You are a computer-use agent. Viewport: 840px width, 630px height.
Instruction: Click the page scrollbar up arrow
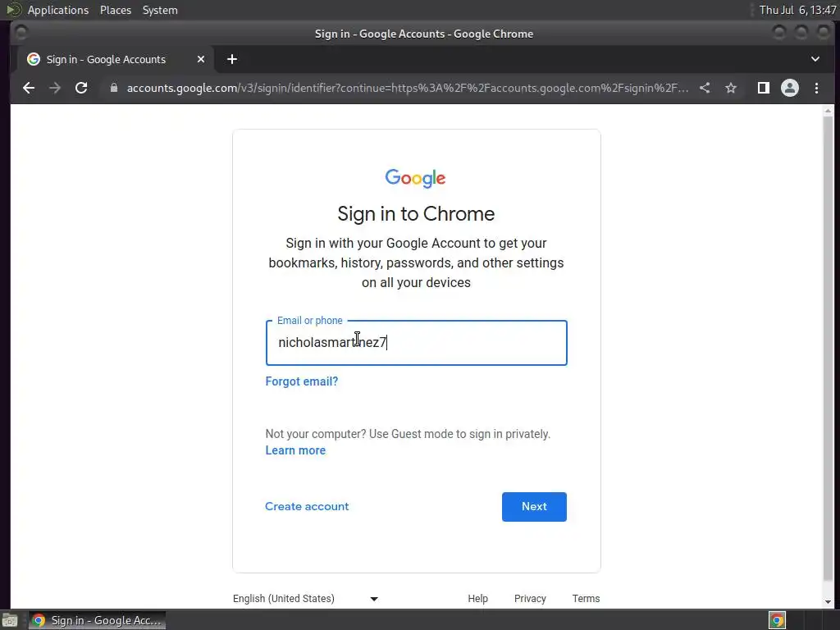click(829, 111)
